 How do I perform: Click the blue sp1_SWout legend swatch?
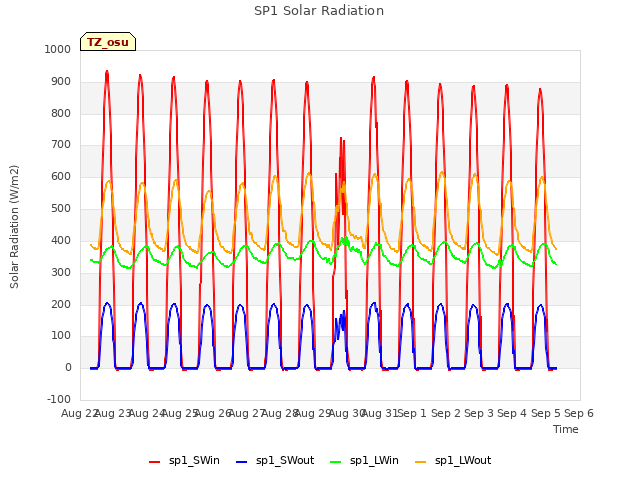[x=242, y=462]
